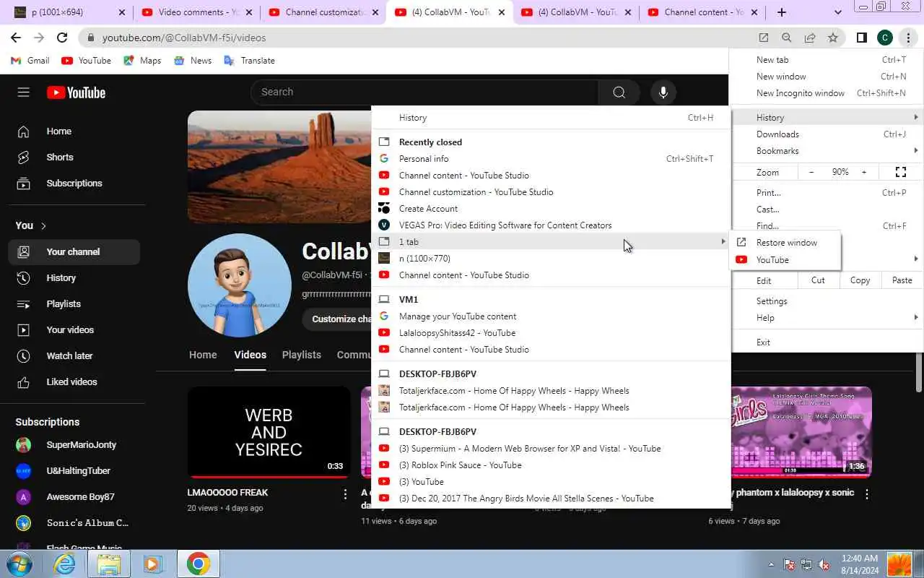
Task: Click Cut in the Edit row
Action: tap(818, 280)
